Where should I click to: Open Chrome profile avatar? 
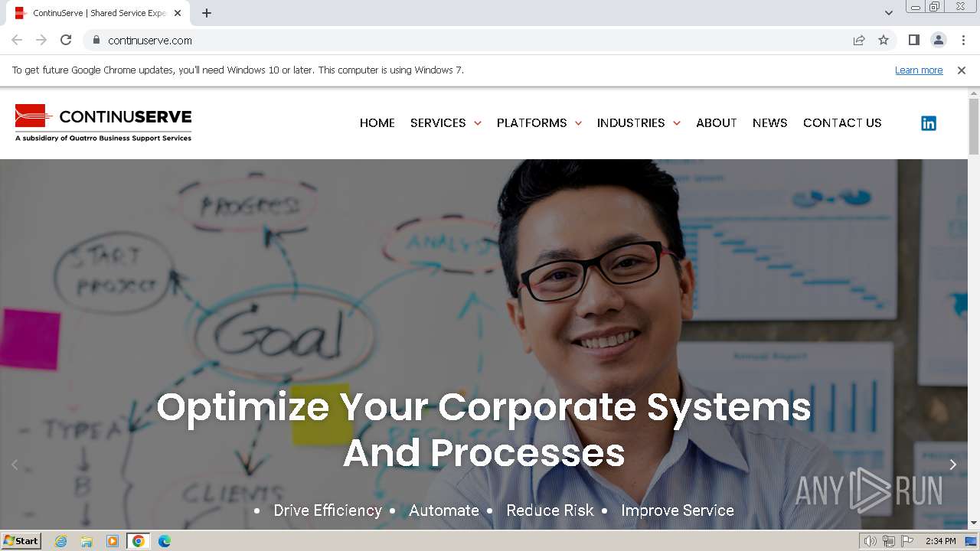tap(938, 40)
